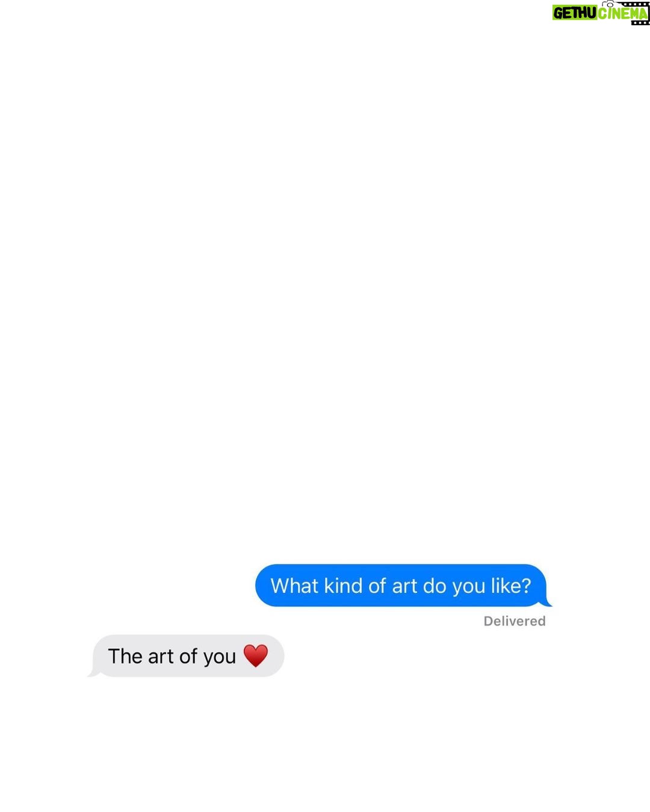Click the word 'art' in the blue bubble
Screen dimensions: 650x812
pyautogui.click(x=404, y=586)
